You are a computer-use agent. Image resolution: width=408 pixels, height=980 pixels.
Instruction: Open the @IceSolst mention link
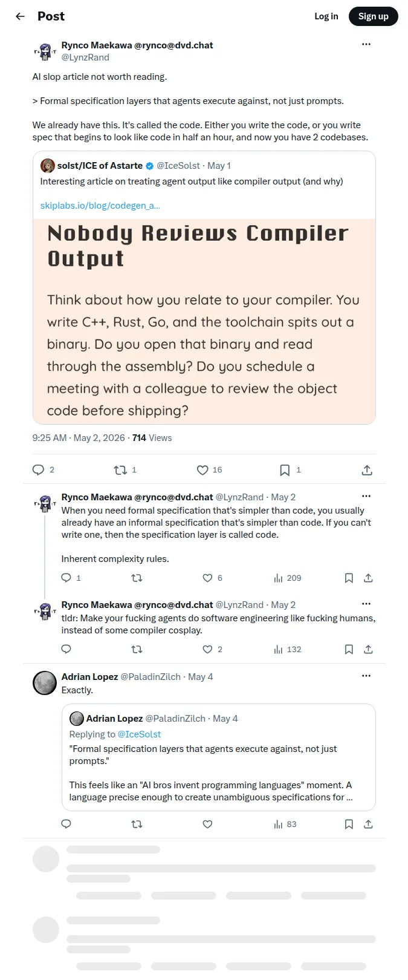click(x=139, y=734)
